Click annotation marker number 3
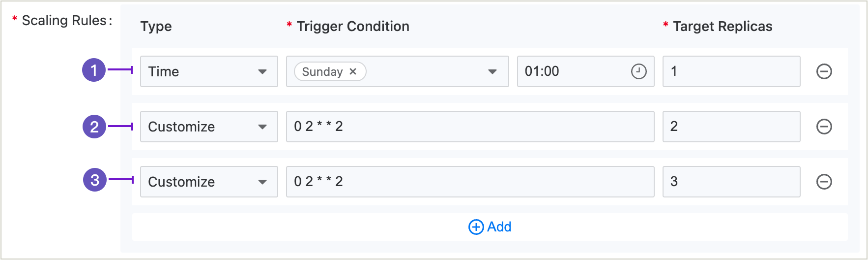The width and height of the screenshot is (868, 260). point(95,180)
